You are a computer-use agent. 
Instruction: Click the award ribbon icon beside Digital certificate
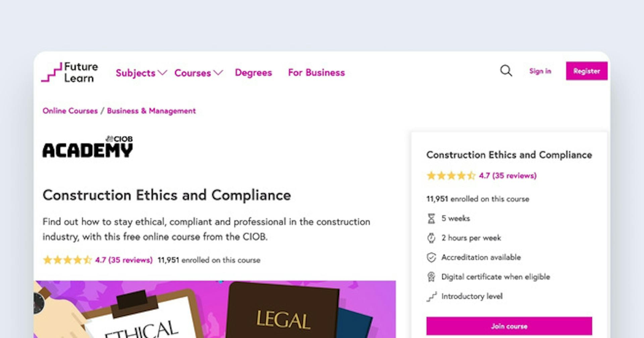pyautogui.click(x=431, y=277)
